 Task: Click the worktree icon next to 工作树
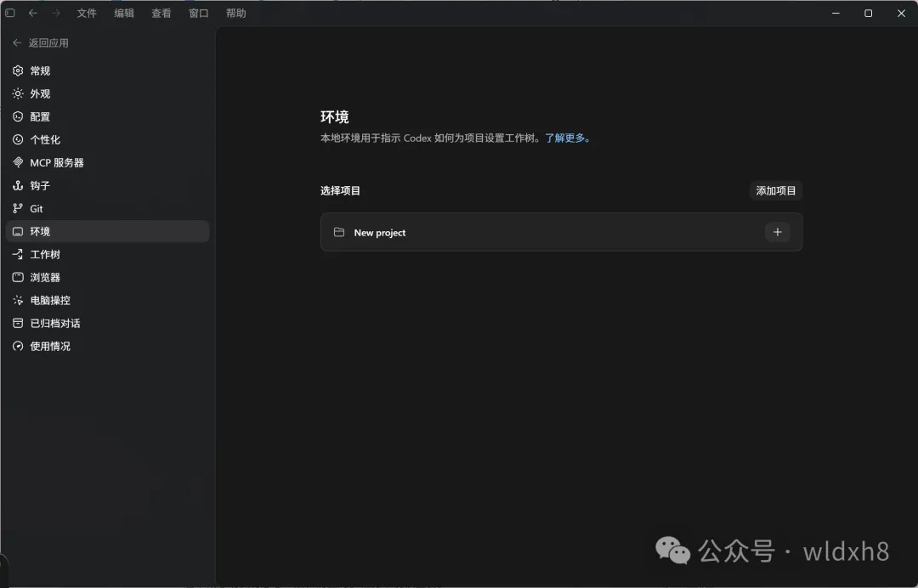(x=18, y=254)
